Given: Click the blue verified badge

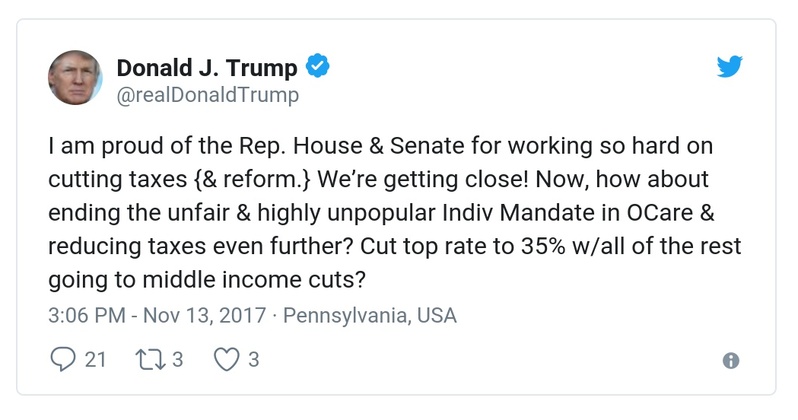Looking at the screenshot, I should (318, 67).
